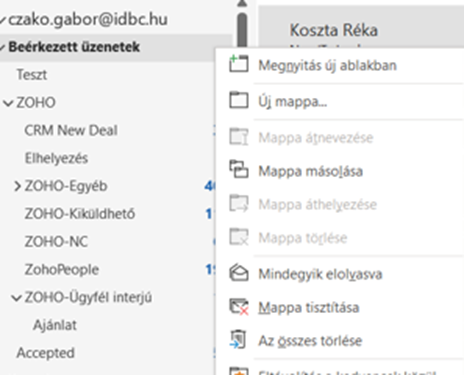The image size is (464, 375).
Task: Click the folder pane scroll-up arrow
Action: tap(243, 3)
